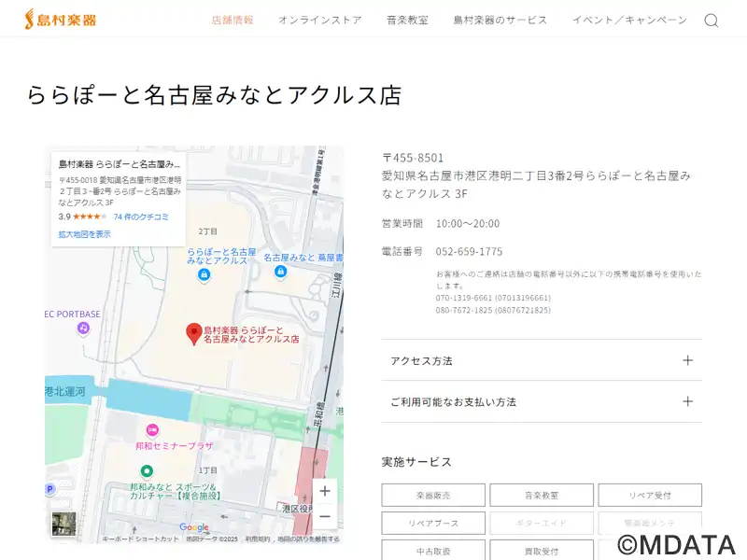Click the Google logo on map

(x=194, y=526)
